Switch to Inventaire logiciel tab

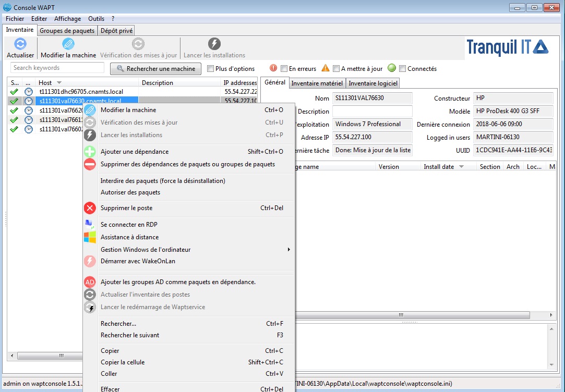click(373, 83)
